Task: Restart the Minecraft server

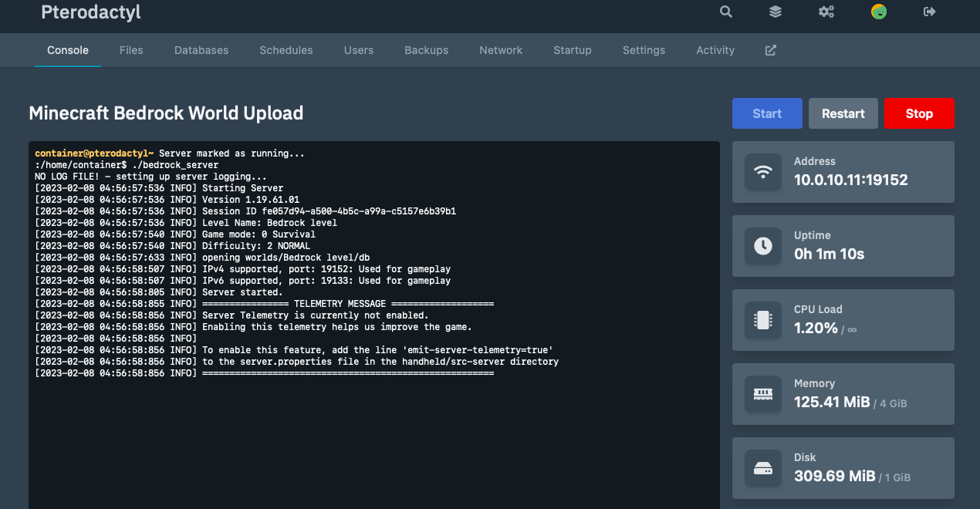Action: tap(843, 113)
